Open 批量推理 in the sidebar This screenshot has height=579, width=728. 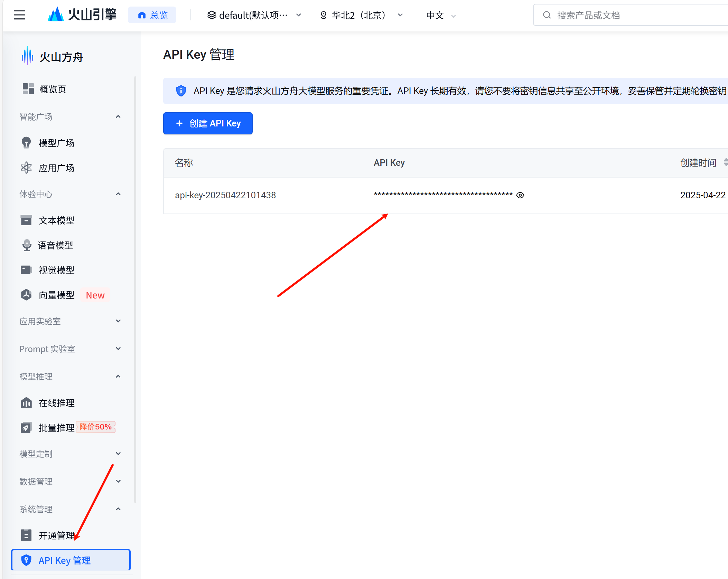56,428
